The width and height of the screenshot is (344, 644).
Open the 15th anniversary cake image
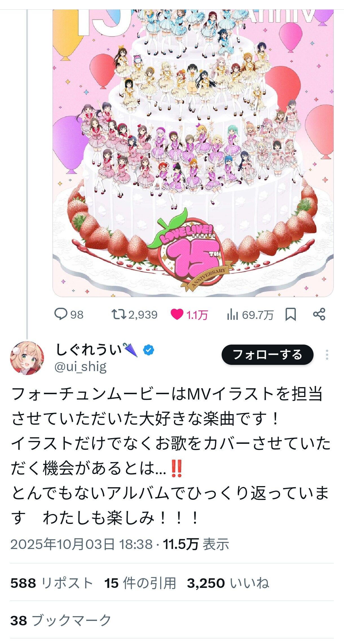click(x=193, y=153)
